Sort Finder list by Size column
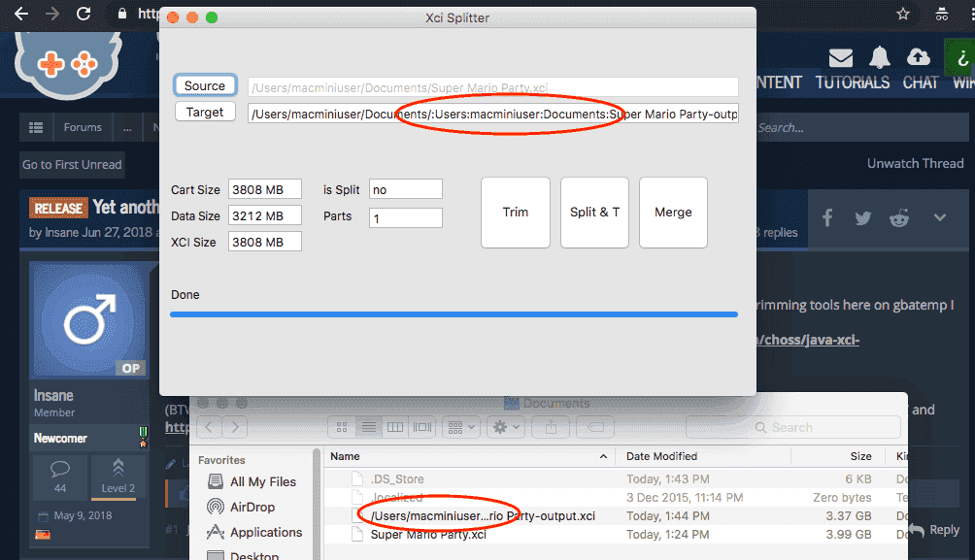975x560 pixels. tap(839, 456)
